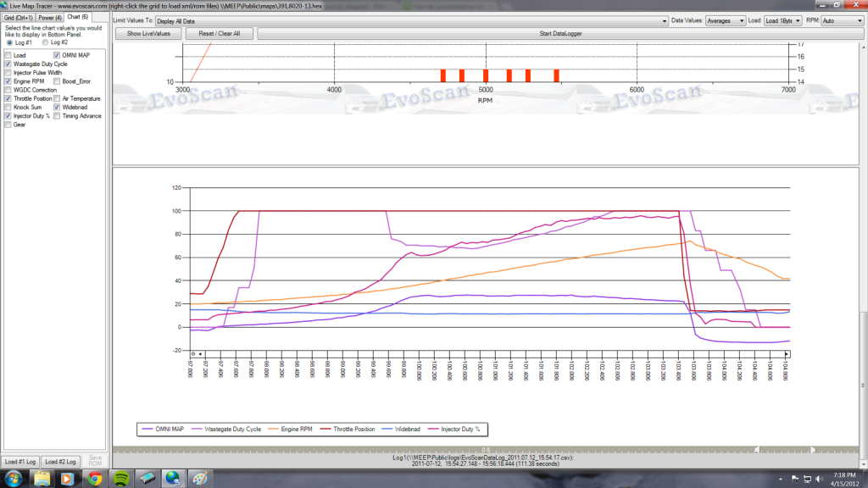Click Show LiveValues button
Image resolution: width=868 pixels, height=488 pixels.
[x=148, y=34]
